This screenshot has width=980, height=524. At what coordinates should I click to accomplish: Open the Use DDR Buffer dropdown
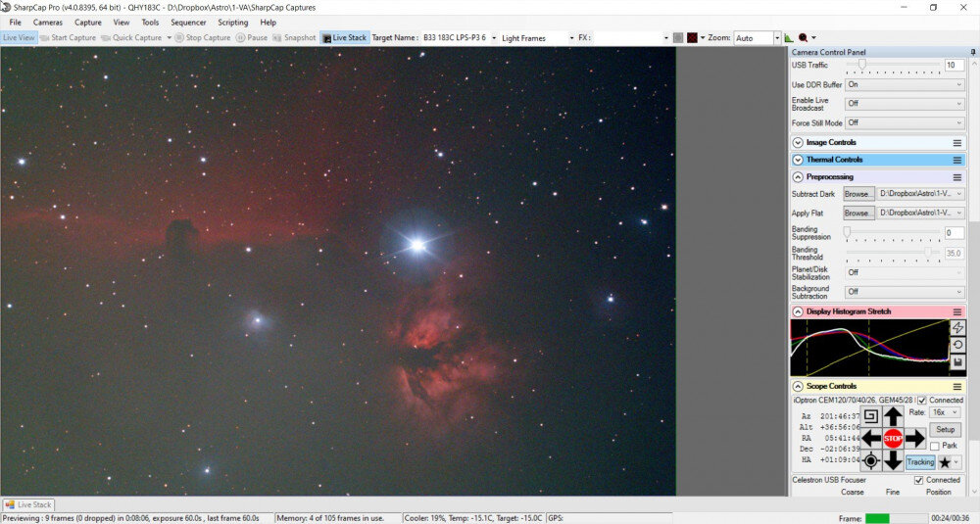tap(905, 84)
